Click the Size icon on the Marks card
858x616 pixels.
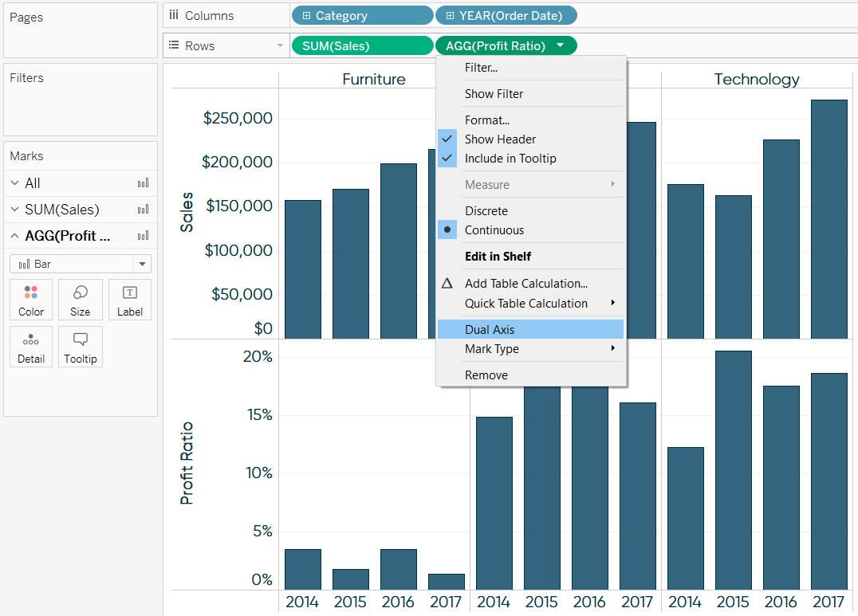point(80,300)
